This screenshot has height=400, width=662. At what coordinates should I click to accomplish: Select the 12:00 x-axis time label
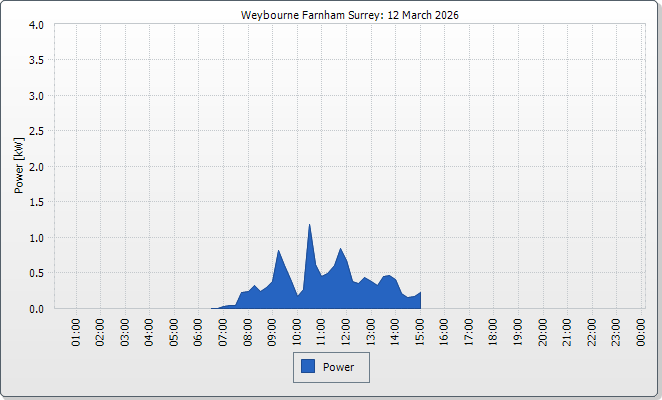(x=346, y=331)
